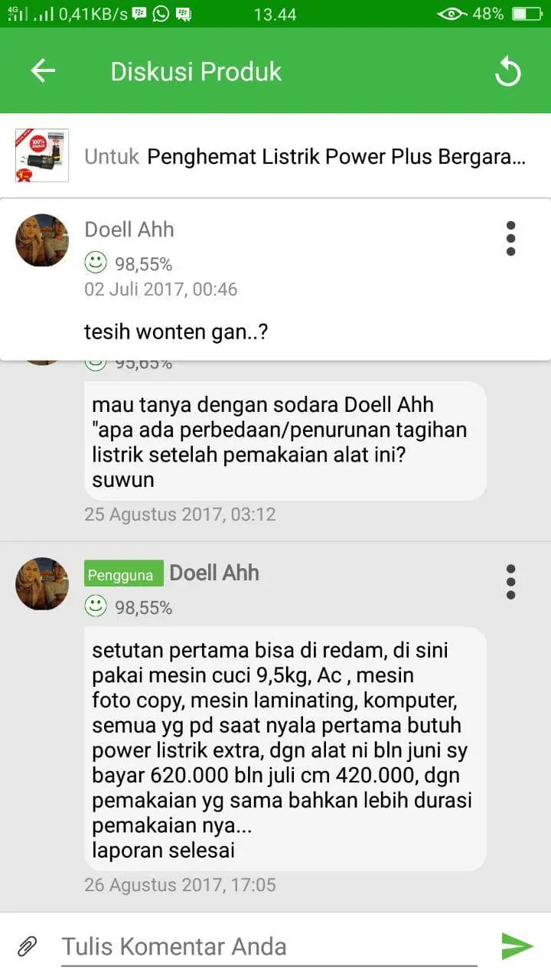
Task: Refresh the Diskusi Produk page
Action: 507,72
